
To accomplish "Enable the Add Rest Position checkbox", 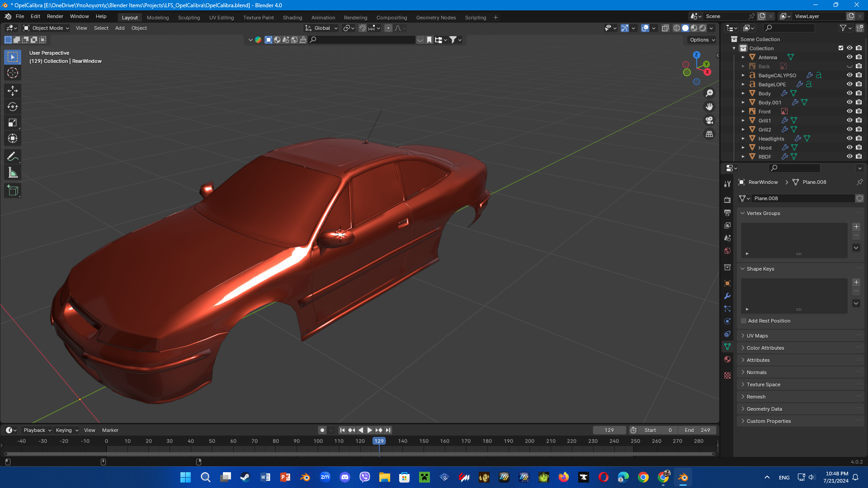I will [744, 321].
